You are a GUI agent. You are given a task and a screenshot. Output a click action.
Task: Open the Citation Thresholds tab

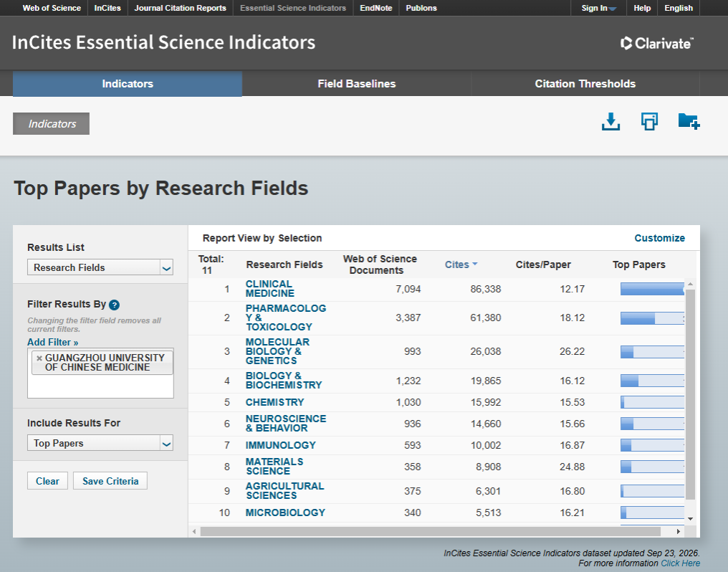click(585, 84)
